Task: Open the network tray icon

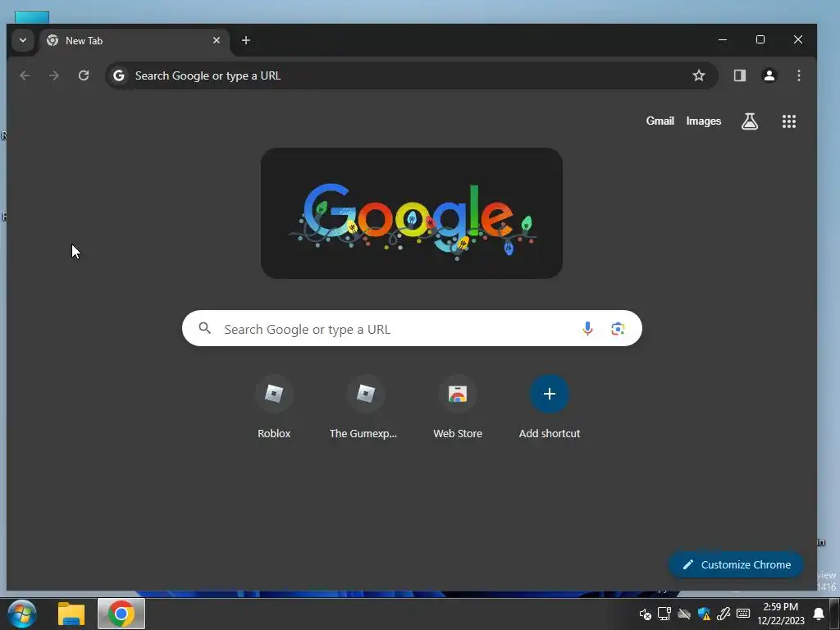Action: point(664,614)
